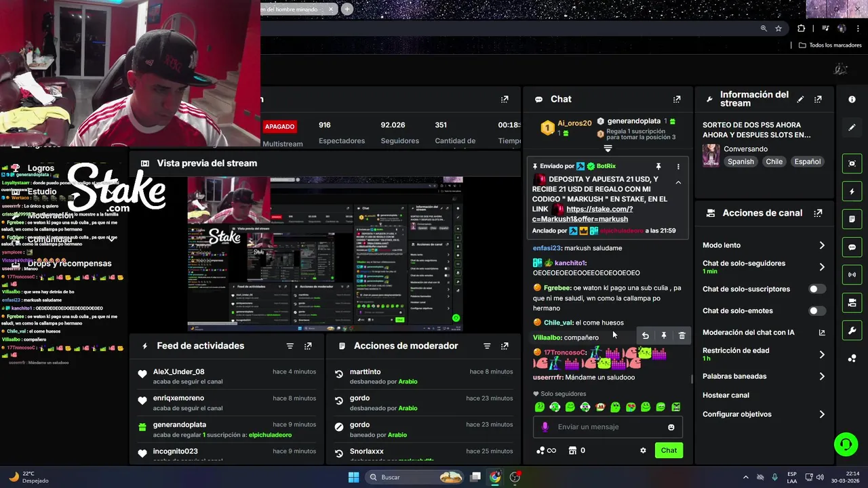Image resolution: width=868 pixels, height=488 pixels.
Task: Pop out the Información del stream panel
Action: [x=818, y=99]
